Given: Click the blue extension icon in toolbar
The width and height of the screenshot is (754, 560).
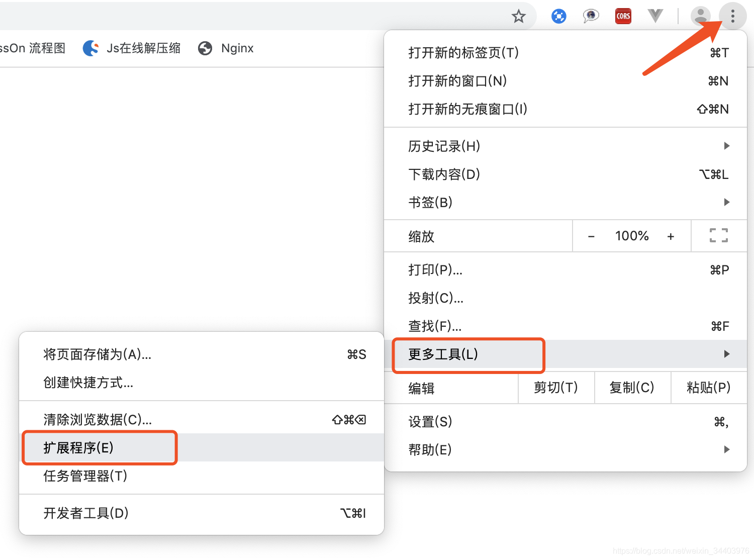Looking at the screenshot, I should tap(558, 16).
